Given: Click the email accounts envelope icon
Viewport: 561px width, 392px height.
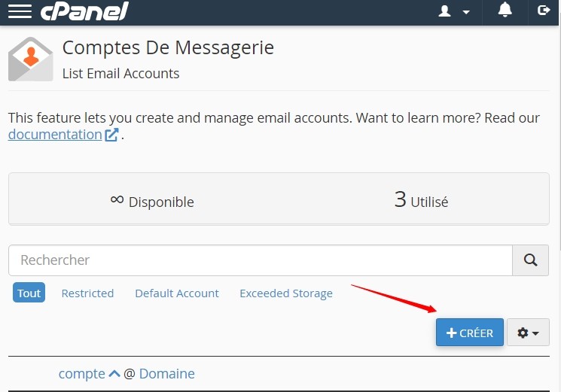Looking at the screenshot, I should 31,59.
